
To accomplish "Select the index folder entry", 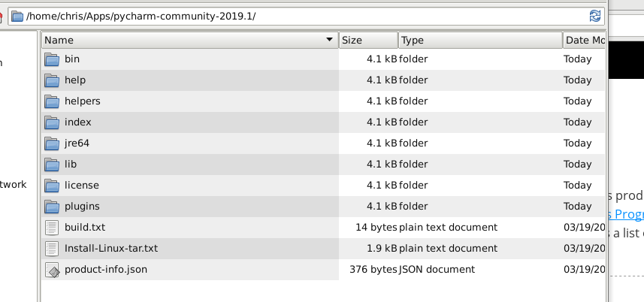I will (323, 122).
